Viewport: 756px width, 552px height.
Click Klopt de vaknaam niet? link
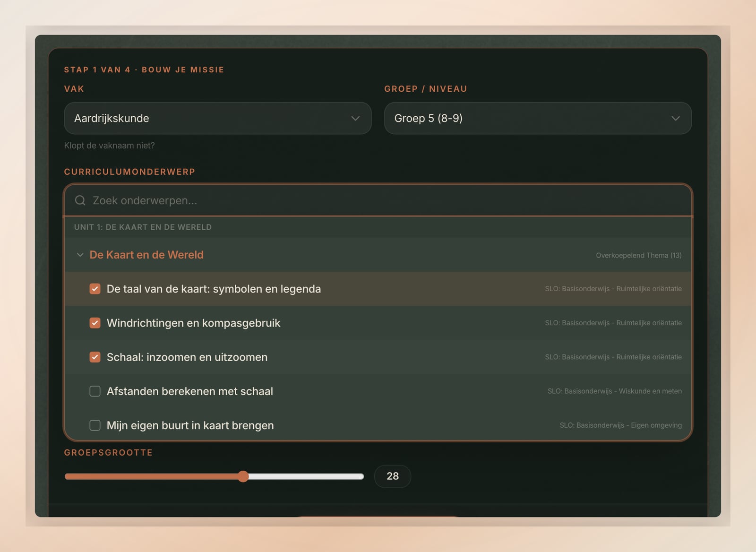[x=109, y=146]
